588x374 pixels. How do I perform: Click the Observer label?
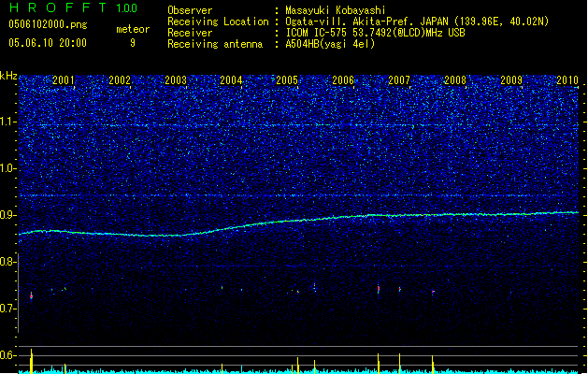pyautogui.click(x=190, y=10)
